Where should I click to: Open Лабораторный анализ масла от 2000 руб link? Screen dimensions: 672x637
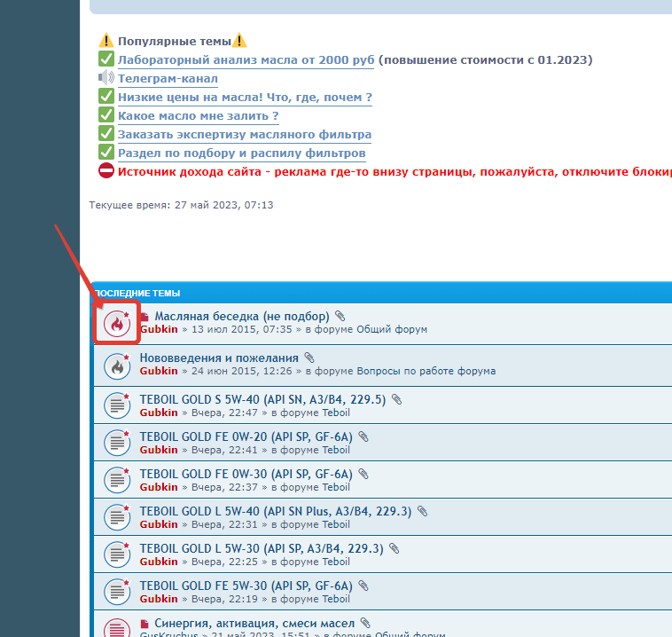(246, 60)
